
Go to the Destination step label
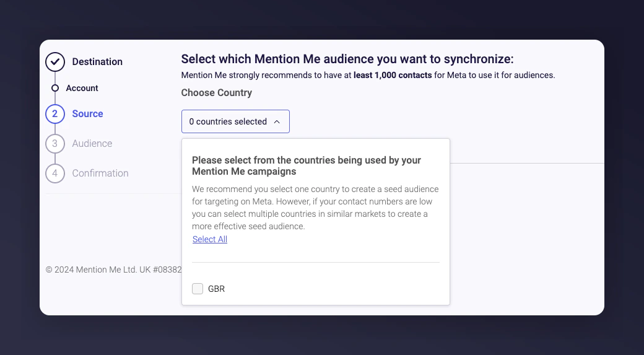coord(97,61)
